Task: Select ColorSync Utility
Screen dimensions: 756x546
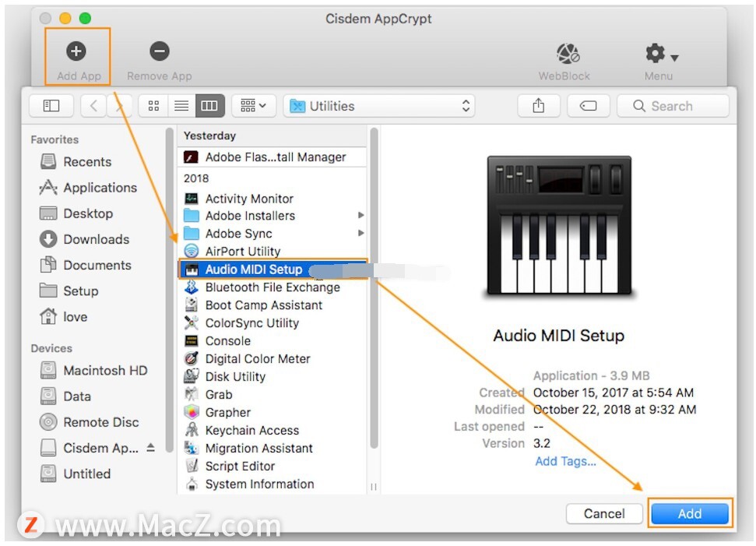Action: tap(272, 323)
